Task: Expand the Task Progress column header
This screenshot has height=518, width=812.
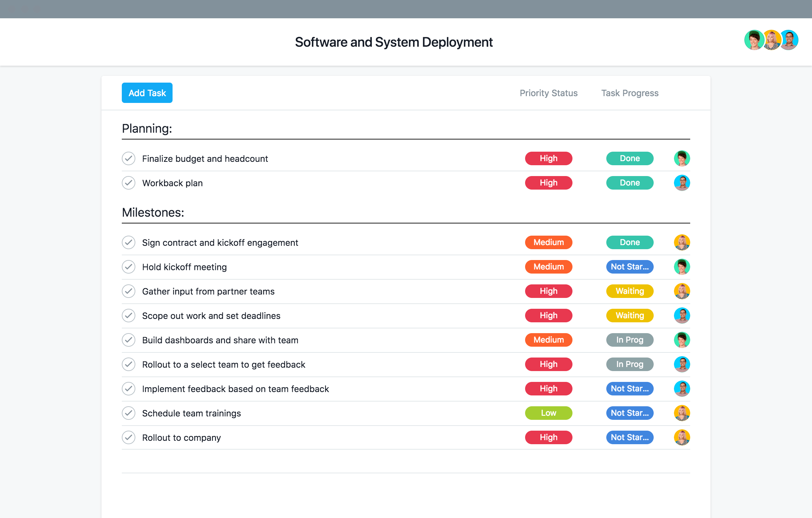Action: (630, 92)
